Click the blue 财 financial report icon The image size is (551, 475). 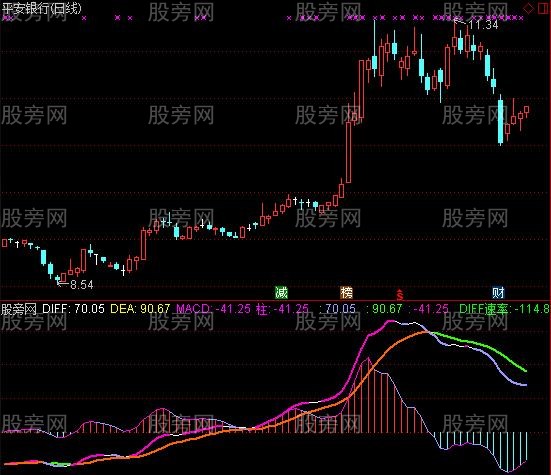point(498,292)
